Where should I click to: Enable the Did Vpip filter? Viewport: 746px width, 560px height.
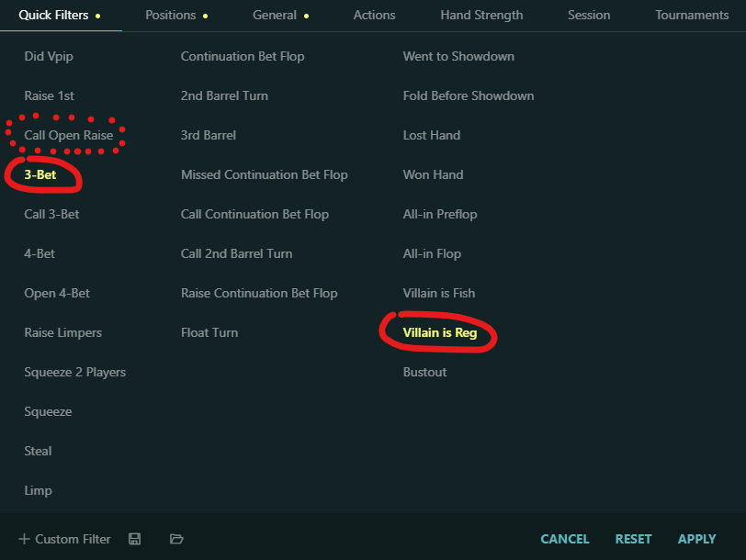pyautogui.click(x=49, y=56)
